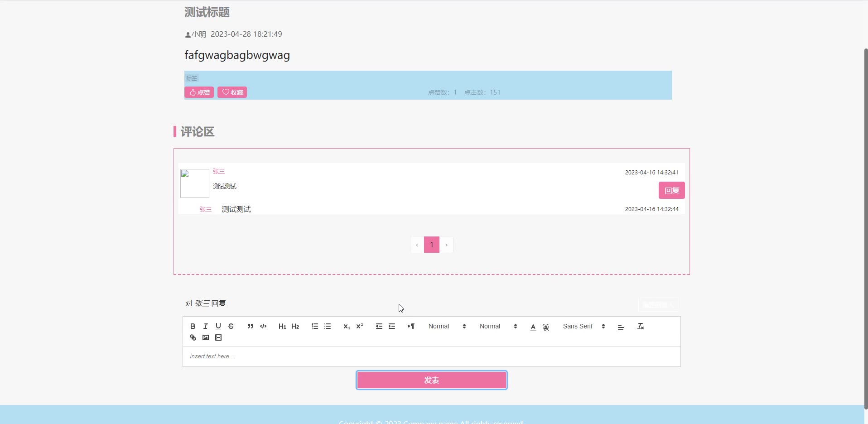This screenshot has width=868, height=424.
Task: Increase the text indent
Action: tap(392, 326)
